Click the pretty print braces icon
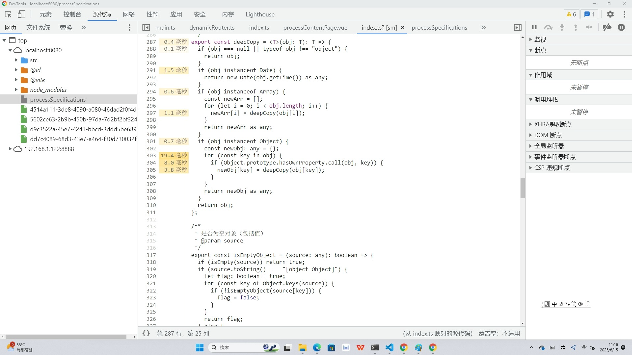 146,333
